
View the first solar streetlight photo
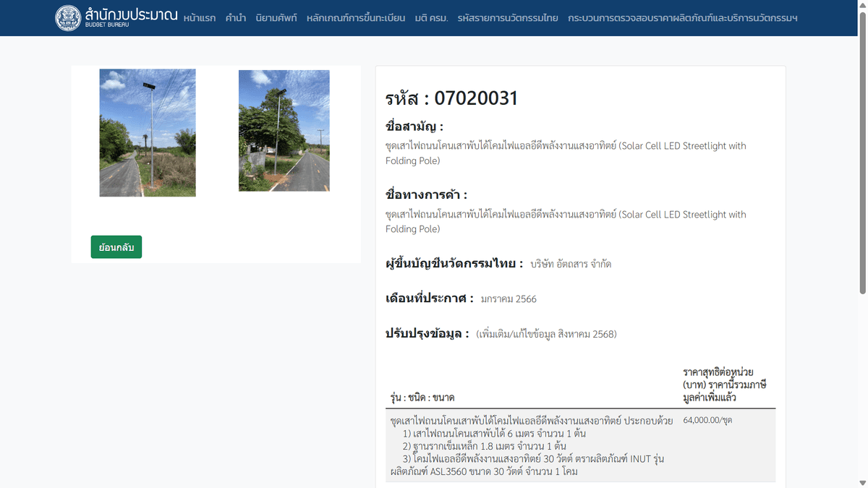tap(148, 132)
